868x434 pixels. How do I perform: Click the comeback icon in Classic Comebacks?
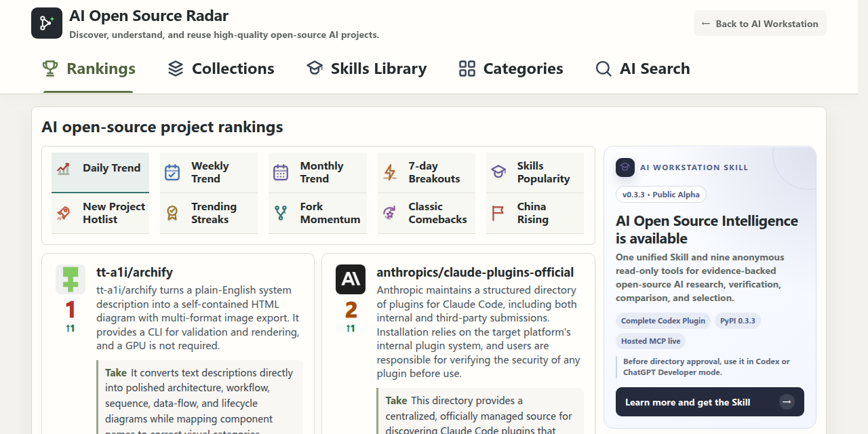click(390, 213)
